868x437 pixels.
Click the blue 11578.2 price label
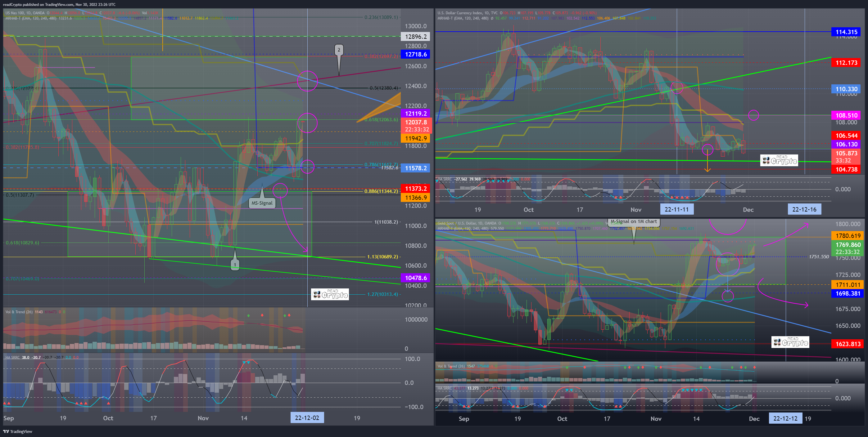[415, 168]
